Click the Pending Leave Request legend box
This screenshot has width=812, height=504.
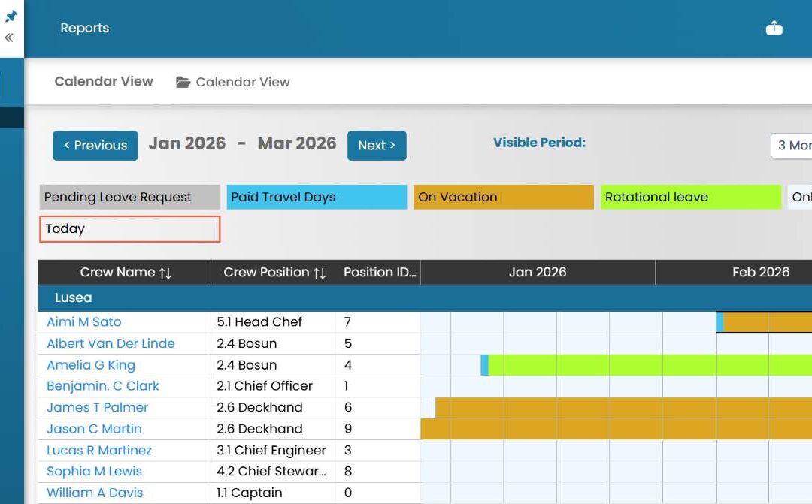click(130, 197)
